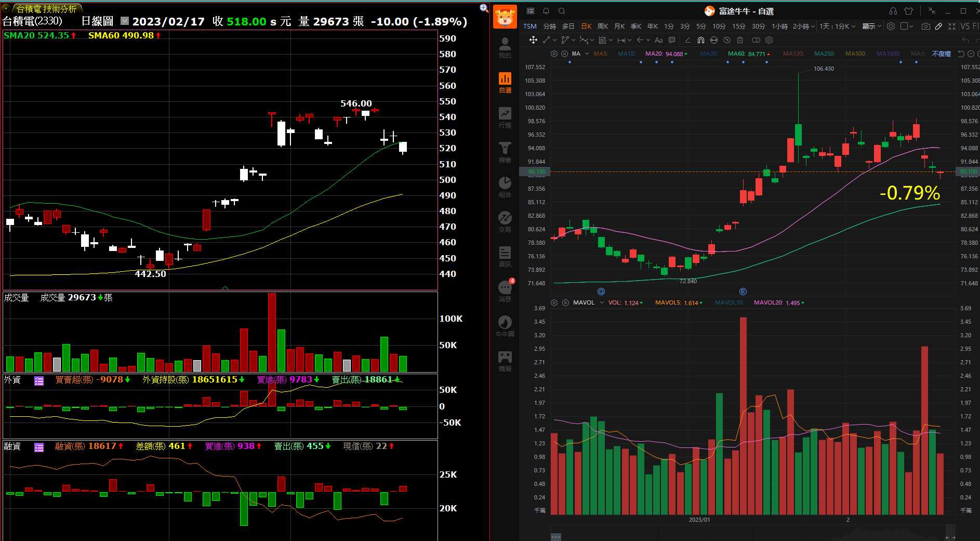Click the 不復權 adjustment button

pos(941,54)
